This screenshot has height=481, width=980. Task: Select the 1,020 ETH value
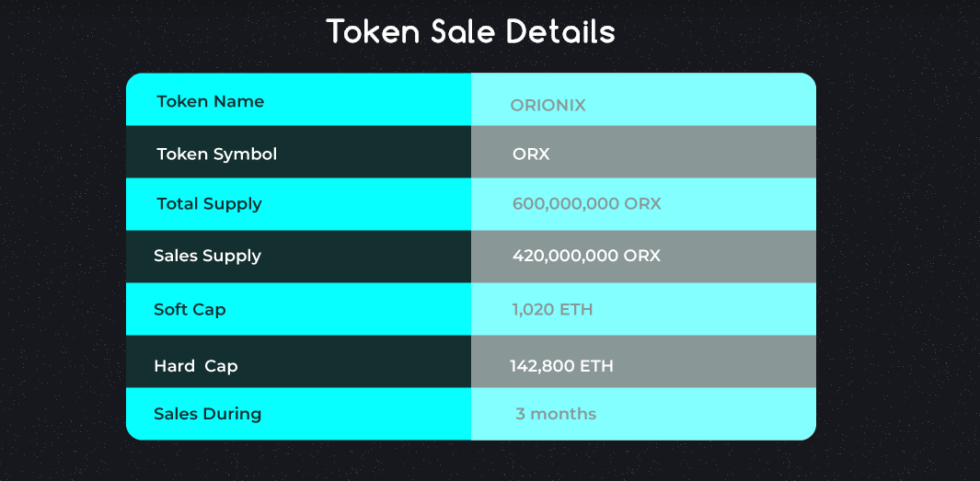click(552, 309)
